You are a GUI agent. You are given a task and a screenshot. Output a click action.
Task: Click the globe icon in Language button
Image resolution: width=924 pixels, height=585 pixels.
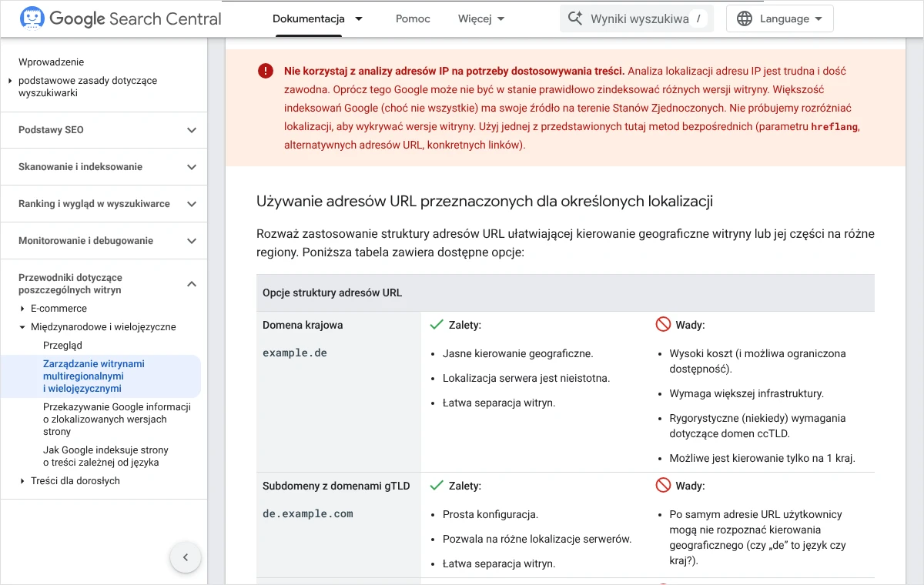(744, 18)
